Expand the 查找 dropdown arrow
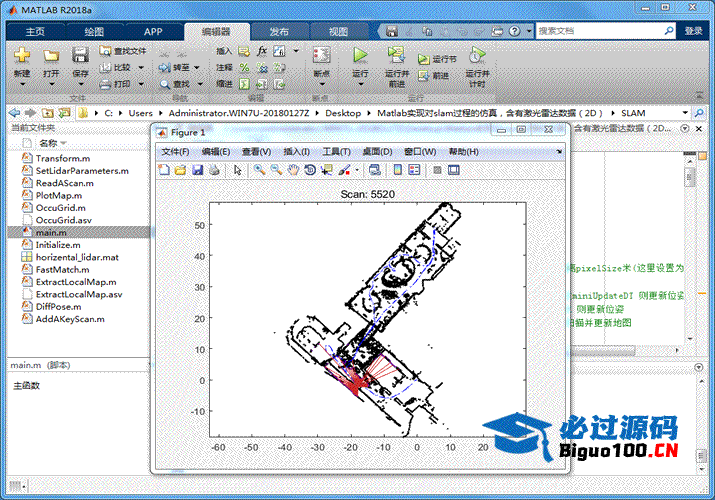Image resolution: width=715 pixels, height=500 pixels. [x=200, y=84]
